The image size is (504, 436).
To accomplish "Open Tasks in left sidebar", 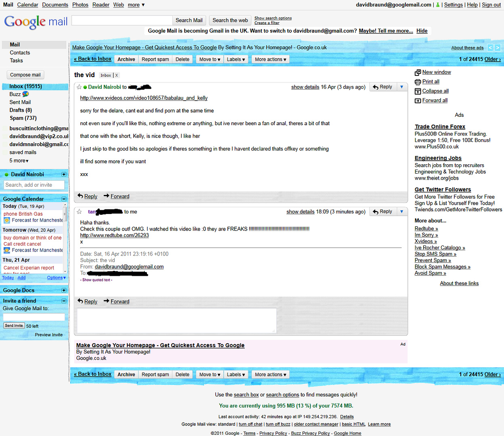I will tap(16, 61).
